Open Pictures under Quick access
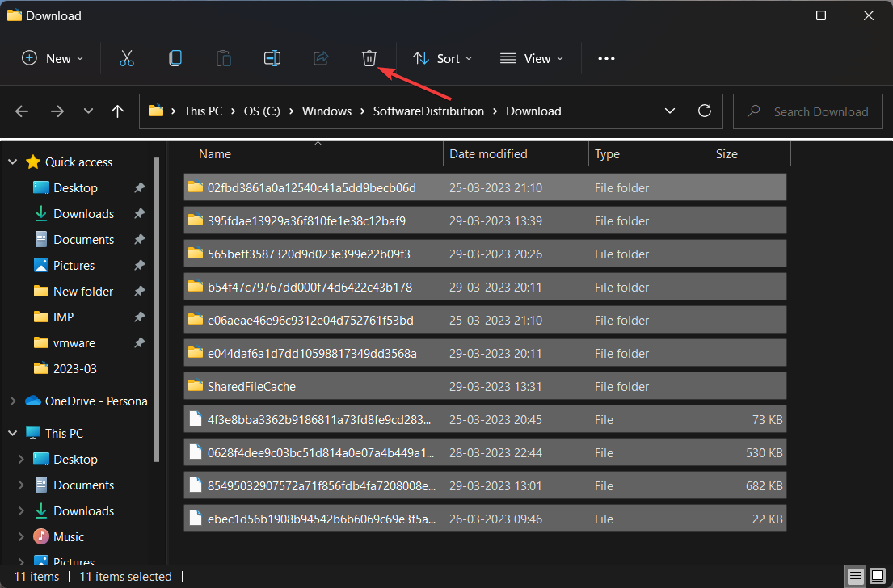The width and height of the screenshot is (893, 588). pos(74,265)
